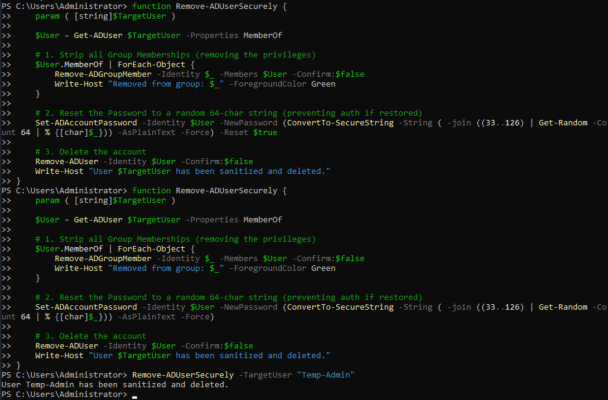Click "Remove-ADUser" in the second function definition
This screenshot has width=608, height=400.
67,346
